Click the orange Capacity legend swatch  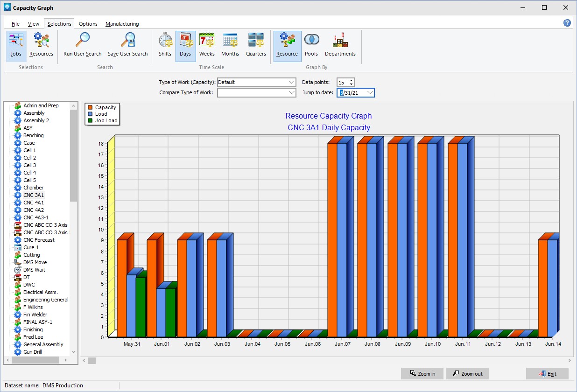[x=90, y=107]
